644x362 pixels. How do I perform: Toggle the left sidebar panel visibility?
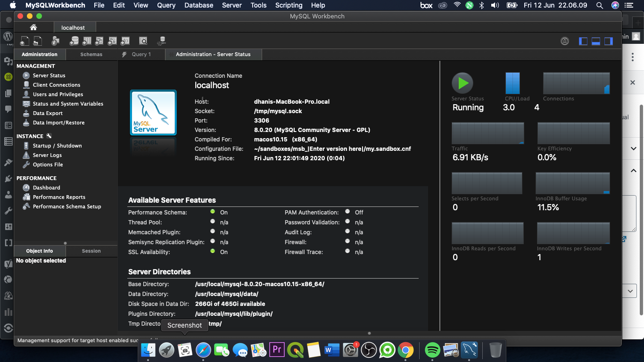pyautogui.click(x=583, y=41)
